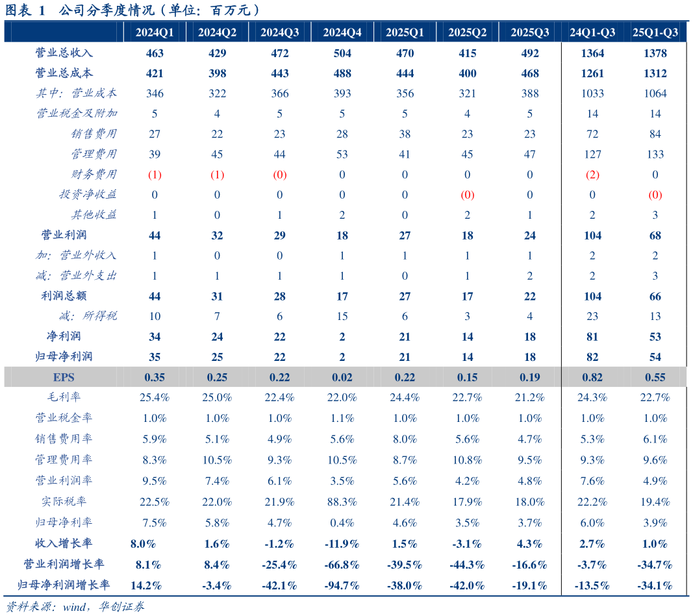The width and height of the screenshot is (693, 616).
Task: Select the 2025Q3 column header
Action: 529,32
